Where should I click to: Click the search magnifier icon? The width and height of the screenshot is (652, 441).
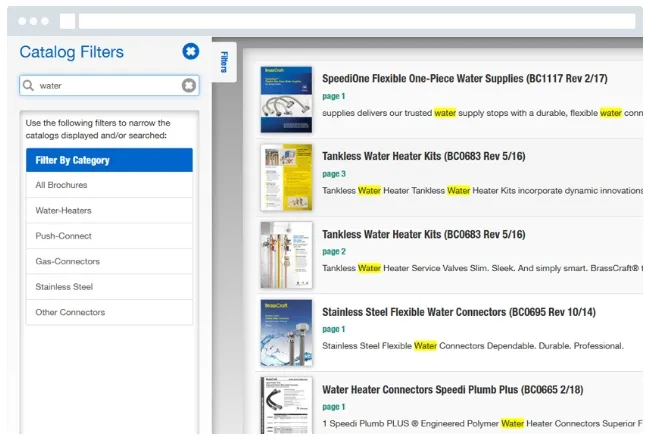[28, 86]
